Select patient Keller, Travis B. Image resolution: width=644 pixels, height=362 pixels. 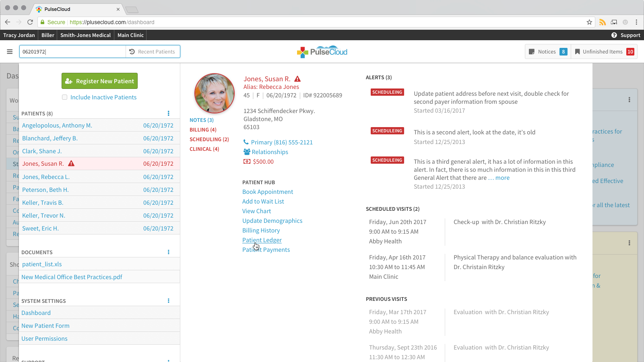(x=99, y=203)
